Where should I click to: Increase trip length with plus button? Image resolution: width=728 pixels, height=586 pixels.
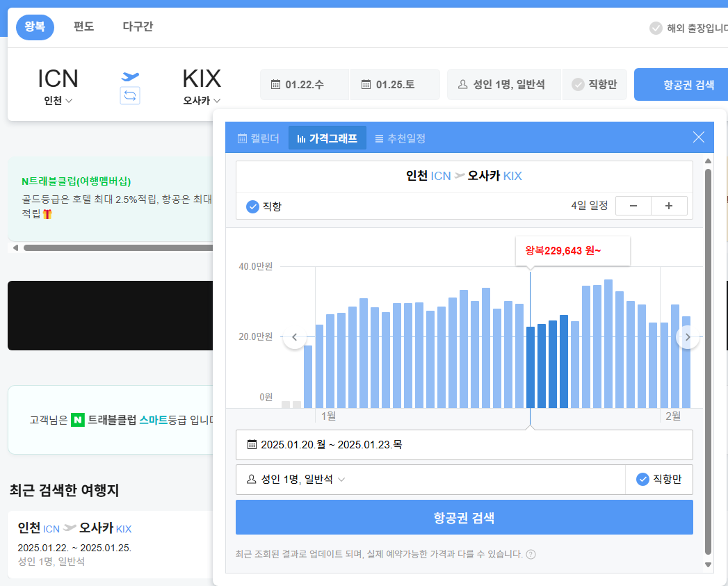click(x=669, y=206)
